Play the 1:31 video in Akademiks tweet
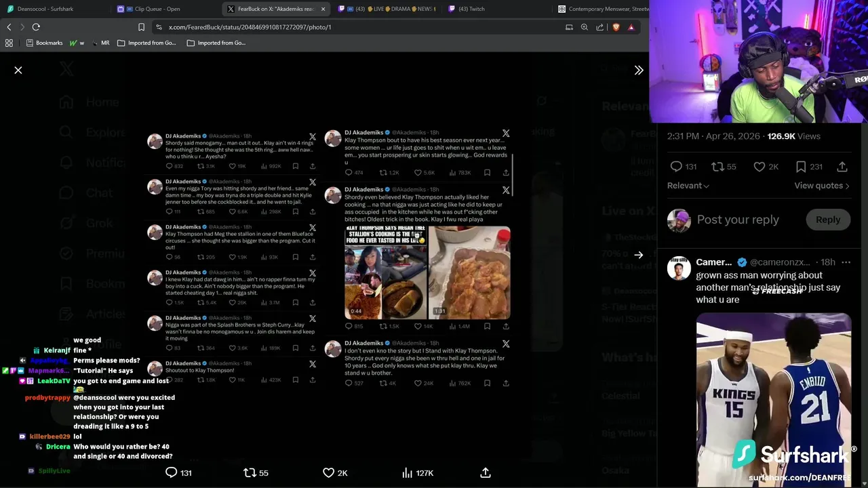Screen dimensions: 868x488 (x=469, y=272)
